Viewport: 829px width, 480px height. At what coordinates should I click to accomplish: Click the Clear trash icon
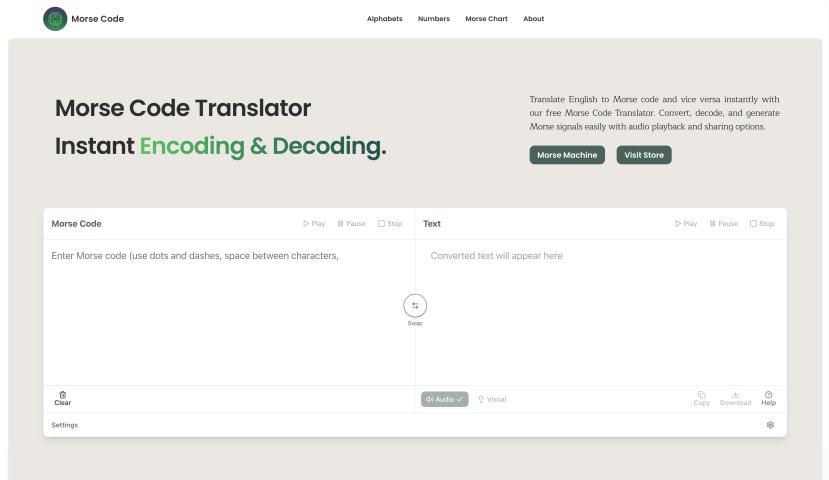pyautogui.click(x=63, y=395)
